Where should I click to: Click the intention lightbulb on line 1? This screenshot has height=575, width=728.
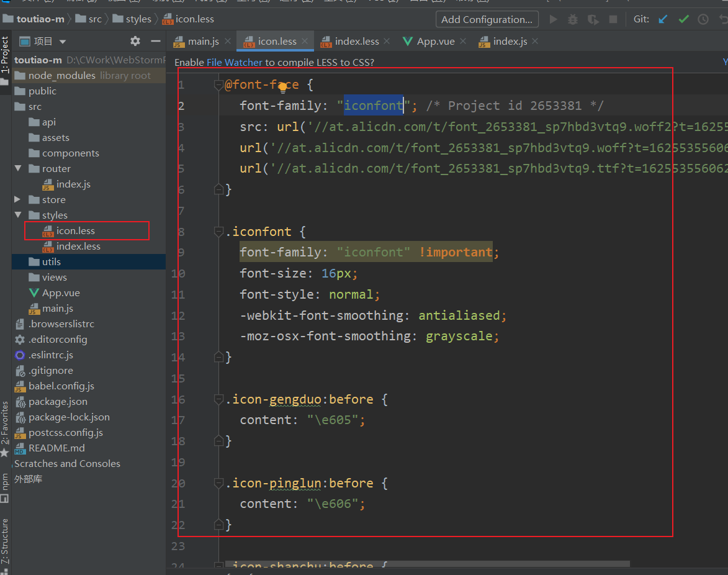pyautogui.click(x=282, y=87)
